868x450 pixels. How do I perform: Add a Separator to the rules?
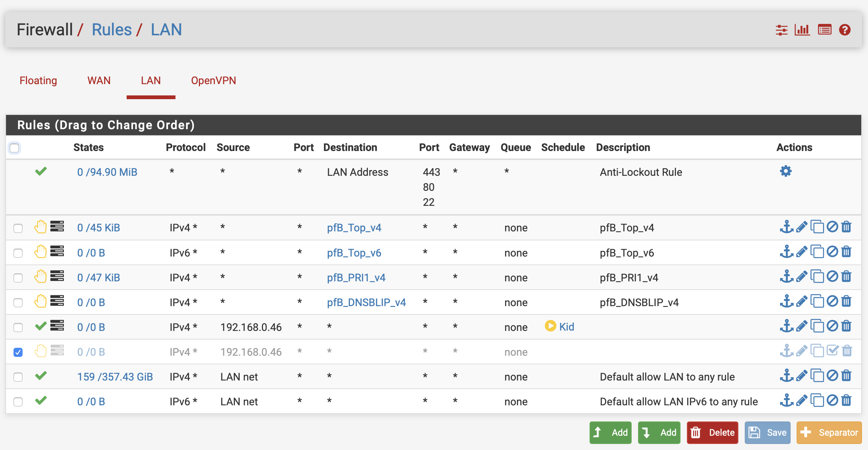point(829,432)
